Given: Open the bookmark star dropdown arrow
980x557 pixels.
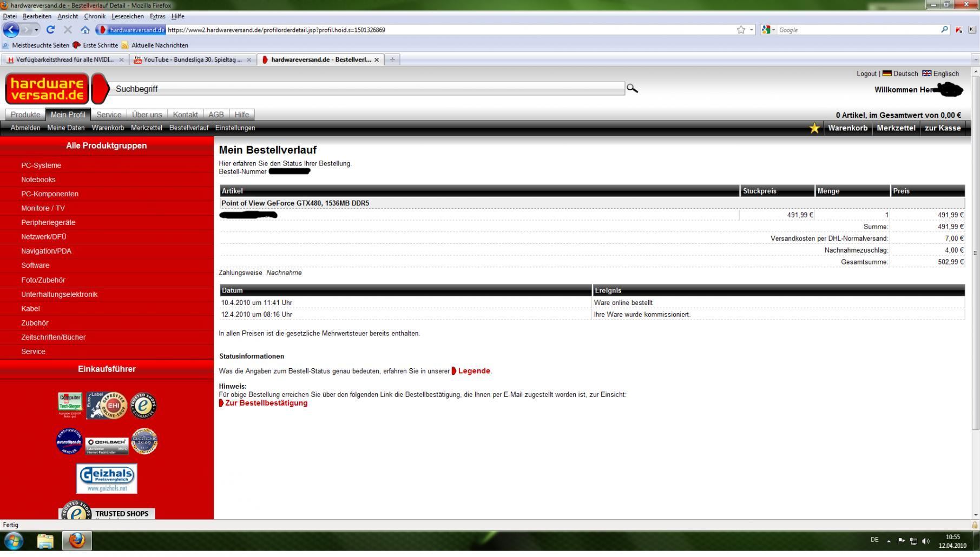Looking at the screenshot, I should [752, 30].
